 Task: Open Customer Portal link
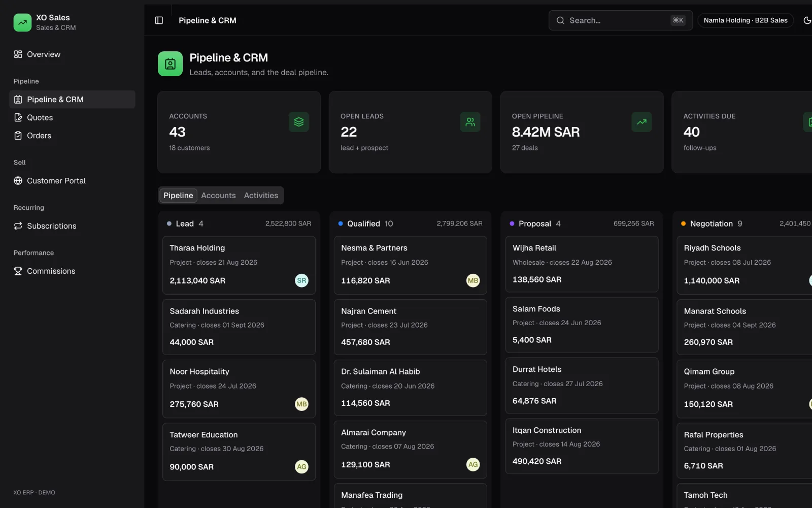[x=72, y=181]
